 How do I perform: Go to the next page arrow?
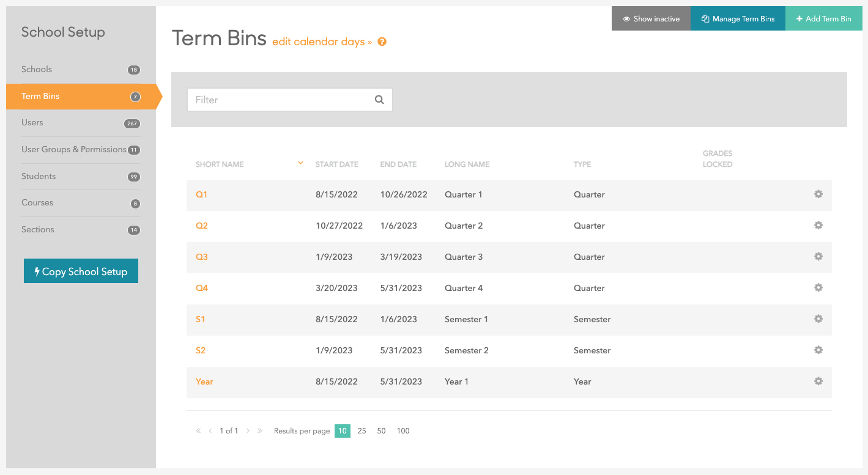[x=248, y=430]
